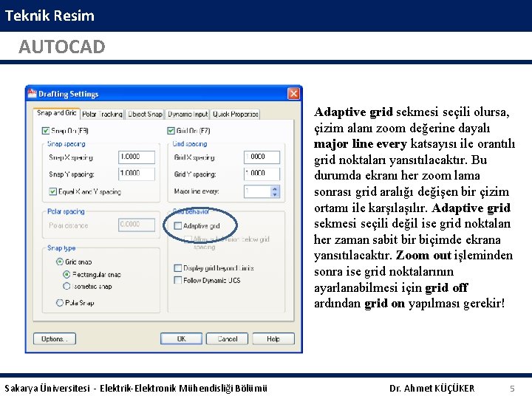Click the 'AUTOCAD' slide title
The height and width of the screenshot is (399, 532).
62,47
